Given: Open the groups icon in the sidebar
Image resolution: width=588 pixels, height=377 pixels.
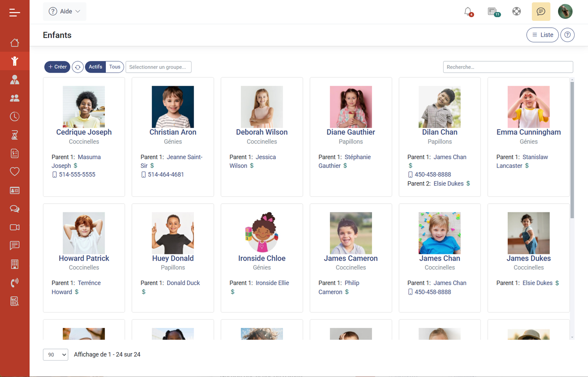Looking at the screenshot, I should (x=15, y=98).
